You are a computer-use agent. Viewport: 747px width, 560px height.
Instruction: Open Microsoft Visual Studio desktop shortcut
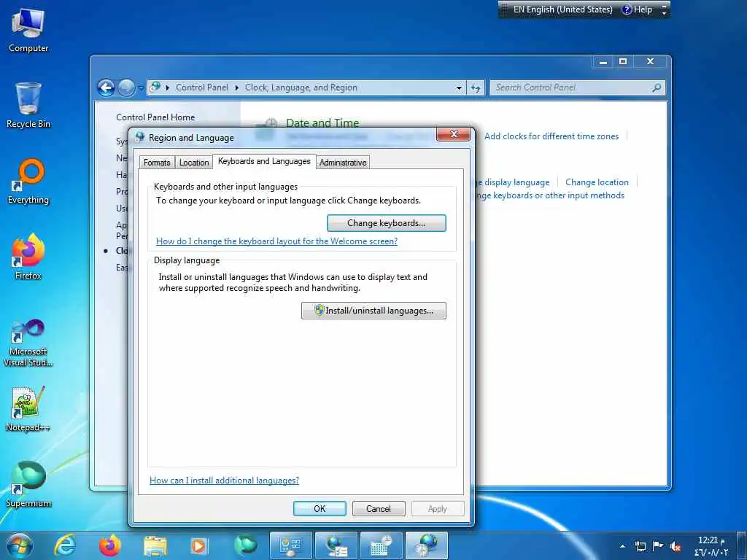[28, 343]
